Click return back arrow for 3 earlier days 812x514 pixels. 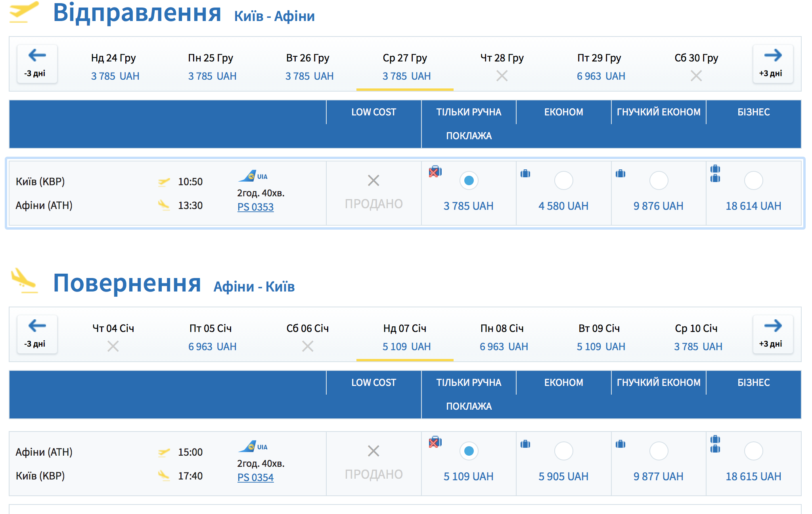pos(37,334)
